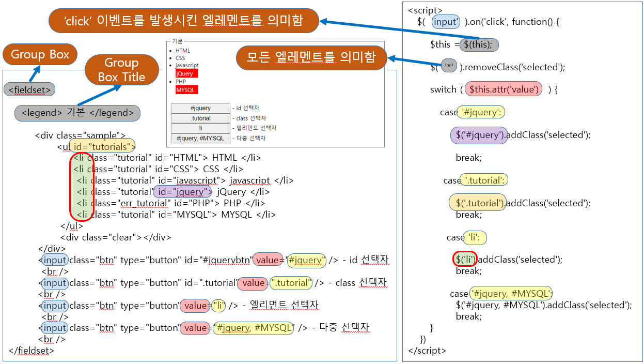Select the '모든 엘레멘트를 의미함' callout
This screenshot has width=644, height=364.
(311, 57)
